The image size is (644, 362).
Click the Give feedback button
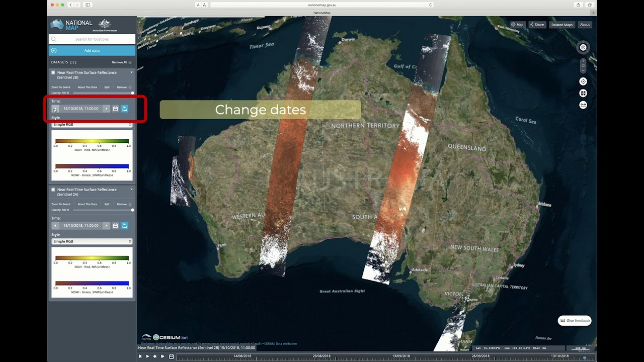coord(575,321)
